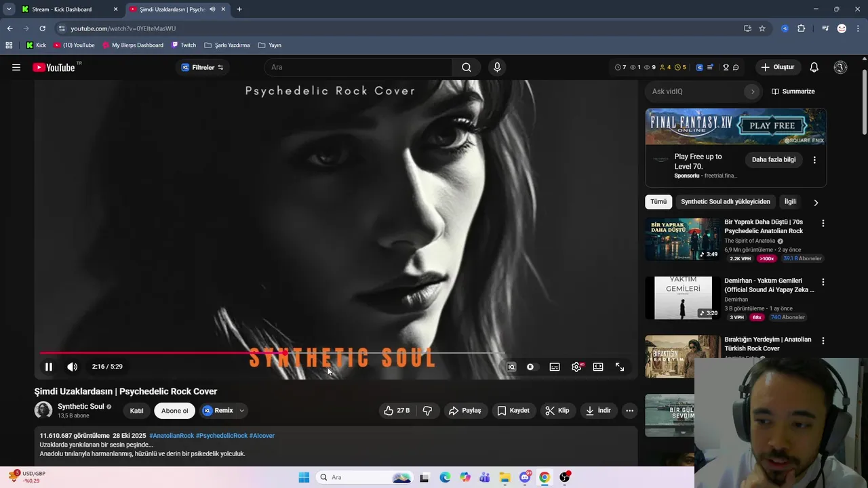
Task: Pause the video playback
Action: point(49,367)
